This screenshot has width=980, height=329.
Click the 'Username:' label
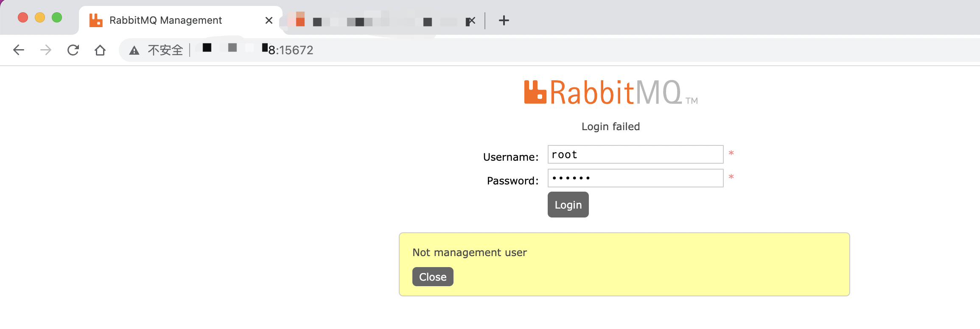pyautogui.click(x=511, y=157)
